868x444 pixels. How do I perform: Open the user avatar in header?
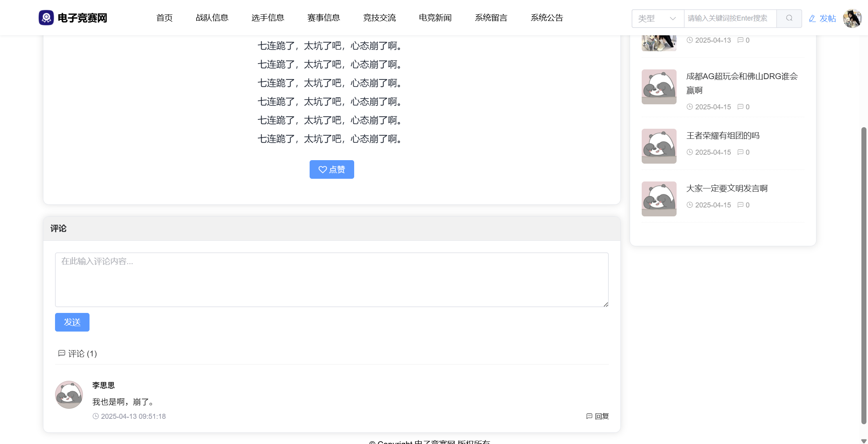click(x=852, y=18)
